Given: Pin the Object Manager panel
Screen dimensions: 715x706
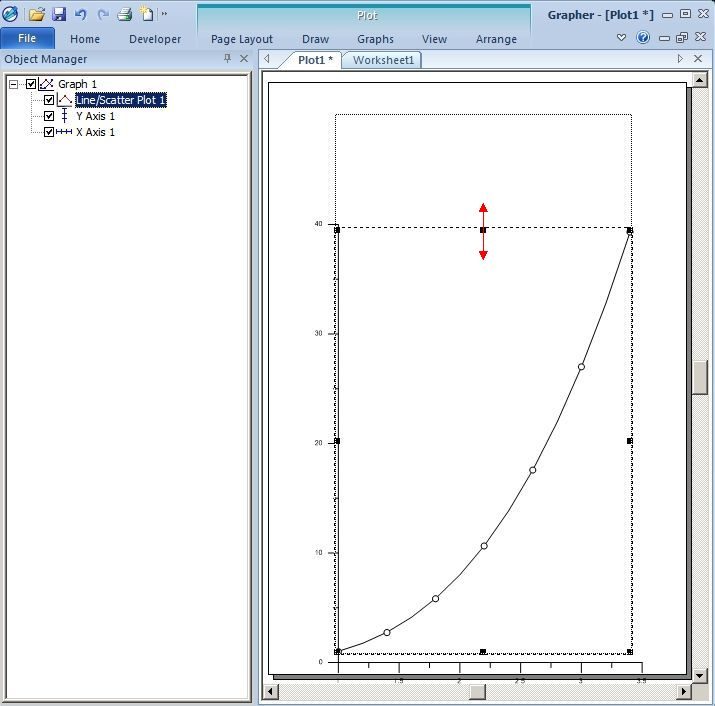Looking at the screenshot, I should click(227, 58).
